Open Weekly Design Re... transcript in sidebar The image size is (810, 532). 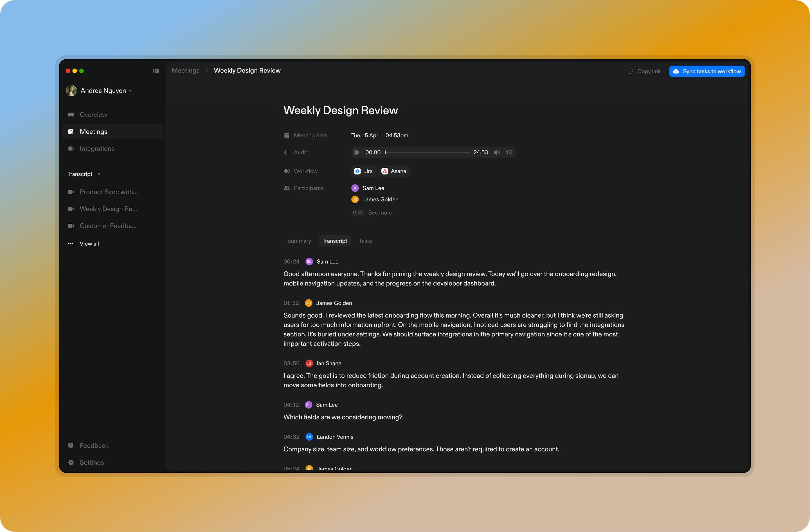point(108,209)
